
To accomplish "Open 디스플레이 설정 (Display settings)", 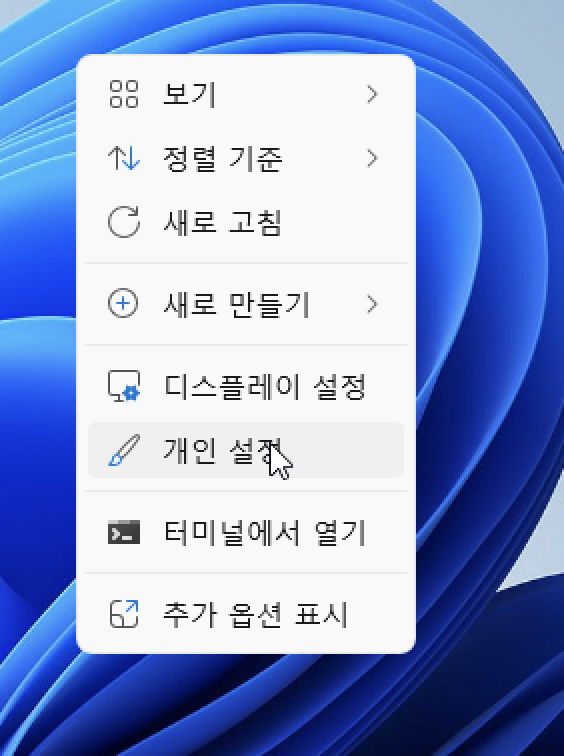I will click(246, 386).
